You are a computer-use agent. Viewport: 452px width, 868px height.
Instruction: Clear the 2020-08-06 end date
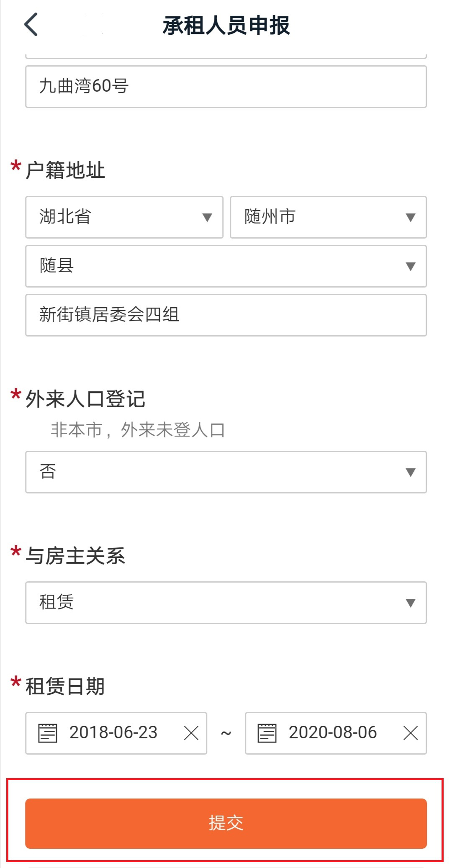coord(411,733)
